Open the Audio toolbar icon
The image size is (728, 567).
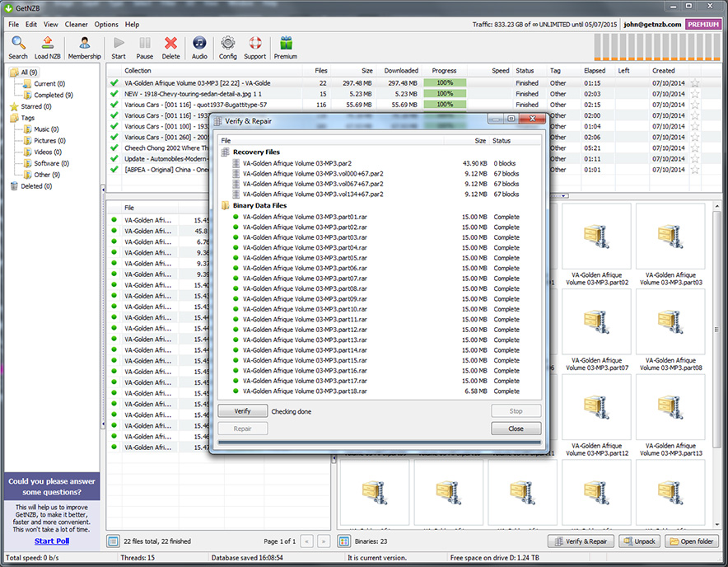pyautogui.click(x=199, y=48)
